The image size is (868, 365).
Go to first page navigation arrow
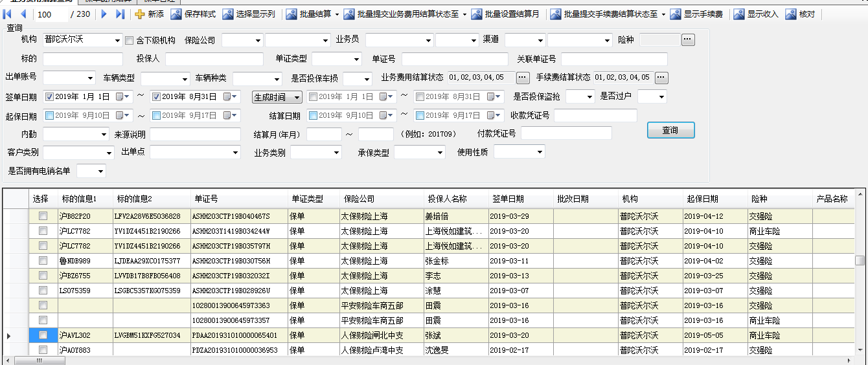8,14
